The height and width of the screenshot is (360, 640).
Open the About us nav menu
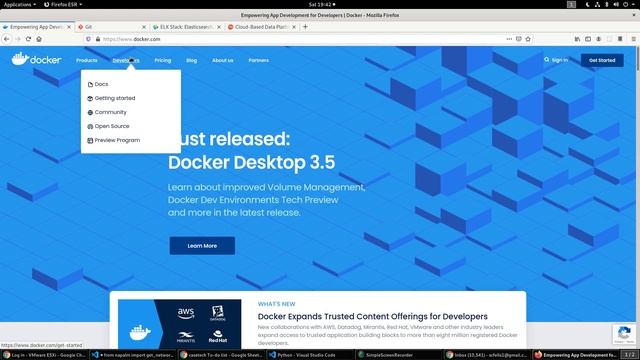[x=222, y=60]
